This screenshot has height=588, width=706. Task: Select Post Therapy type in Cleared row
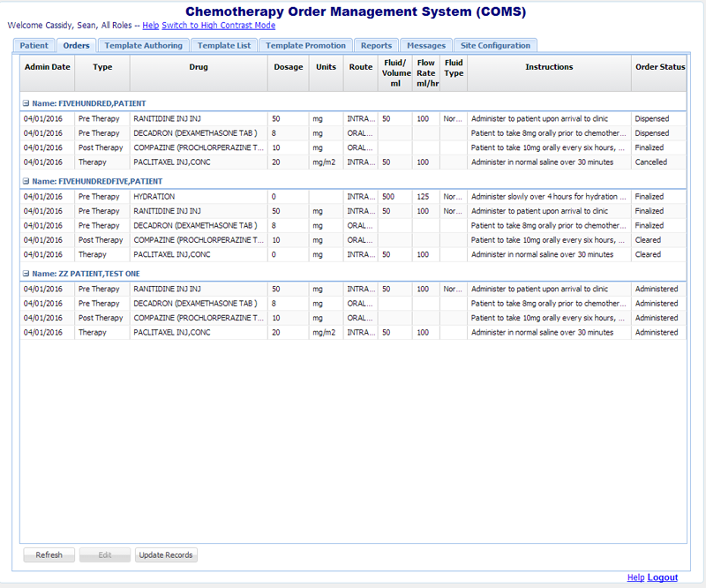click(x=102, y=240)
